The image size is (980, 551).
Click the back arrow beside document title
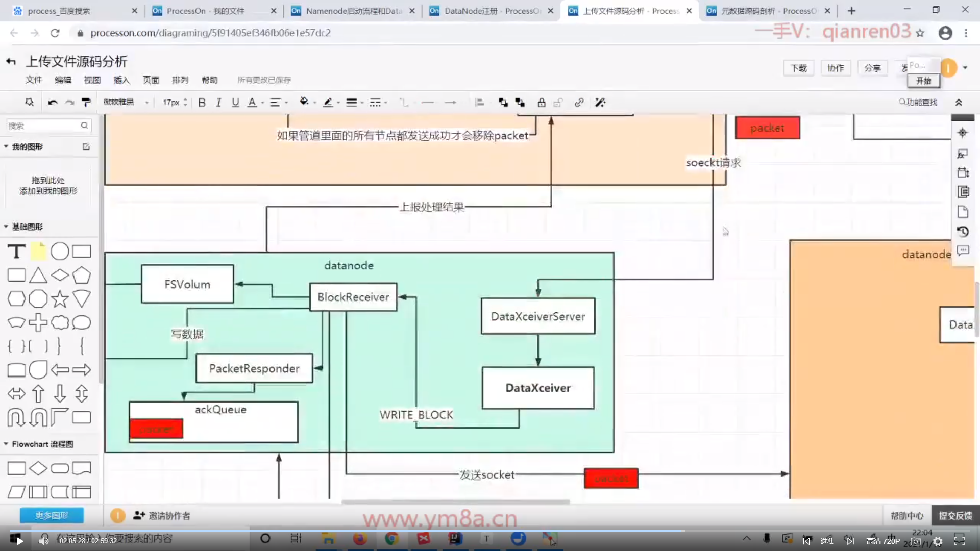tap(11, 62)
